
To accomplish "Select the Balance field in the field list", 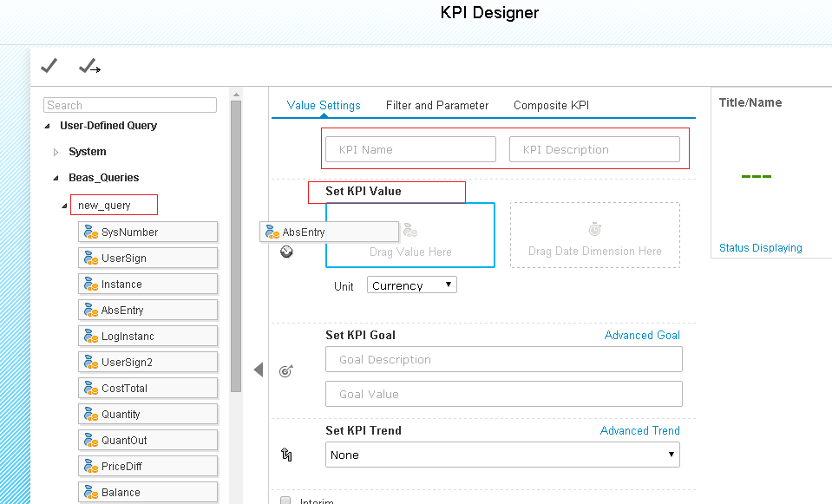I will [147, 492].
